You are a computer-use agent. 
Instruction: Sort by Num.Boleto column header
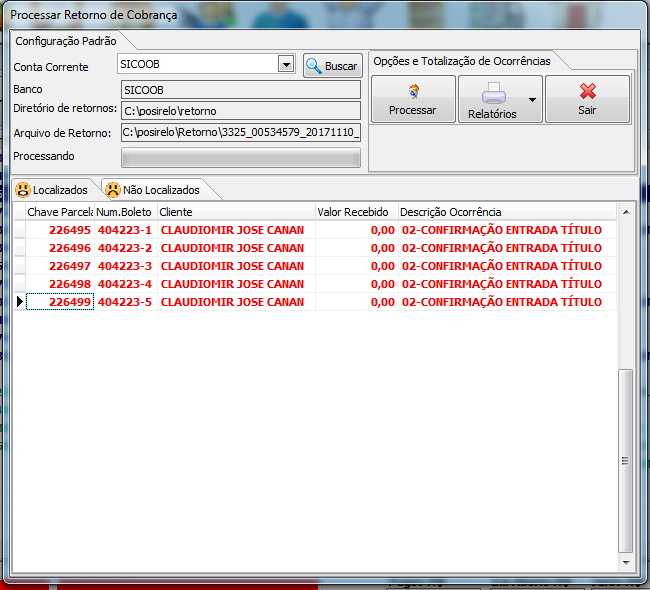[126, 212]
